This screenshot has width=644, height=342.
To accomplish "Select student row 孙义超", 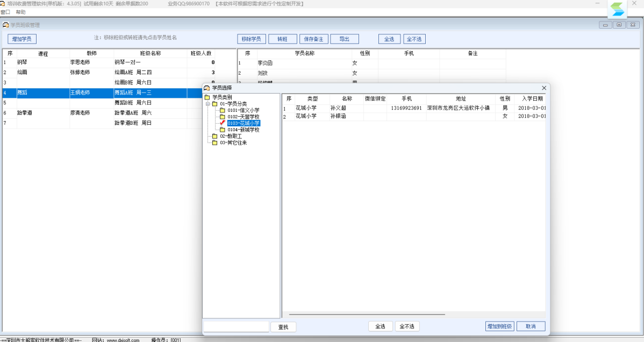I will [x=341, y=108].
